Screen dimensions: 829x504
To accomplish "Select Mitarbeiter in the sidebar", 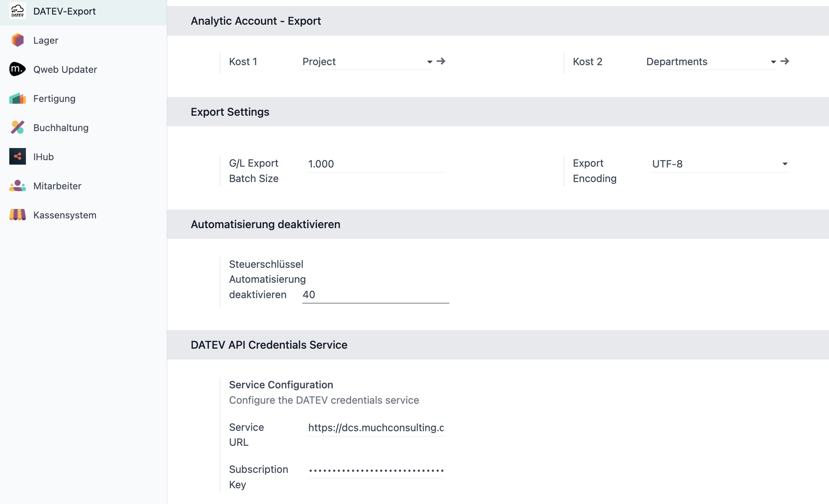I will pyautogui.click(x=83, y=186).
